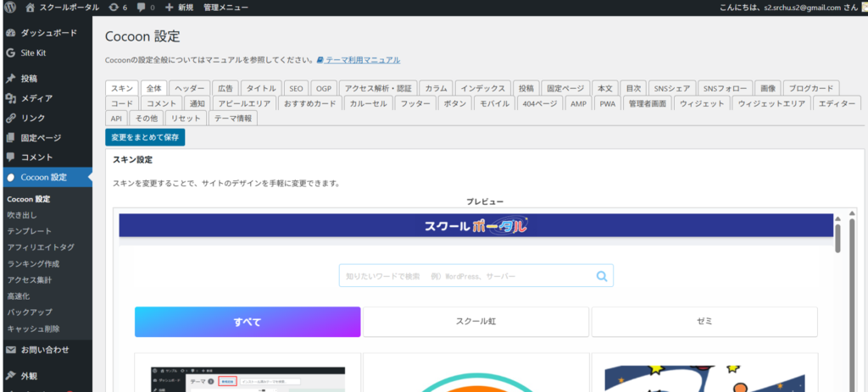Open メディア in the sidebar
Screen dimensions: 868x392
point(36,98)
